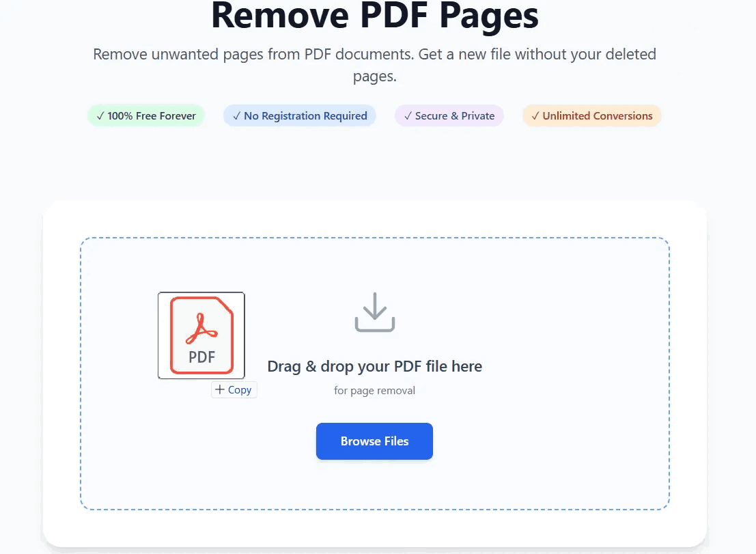Click the checkmark inside the Secure & Private badge
The height and width of the screenshot is (554, 756).
point(408,115)
